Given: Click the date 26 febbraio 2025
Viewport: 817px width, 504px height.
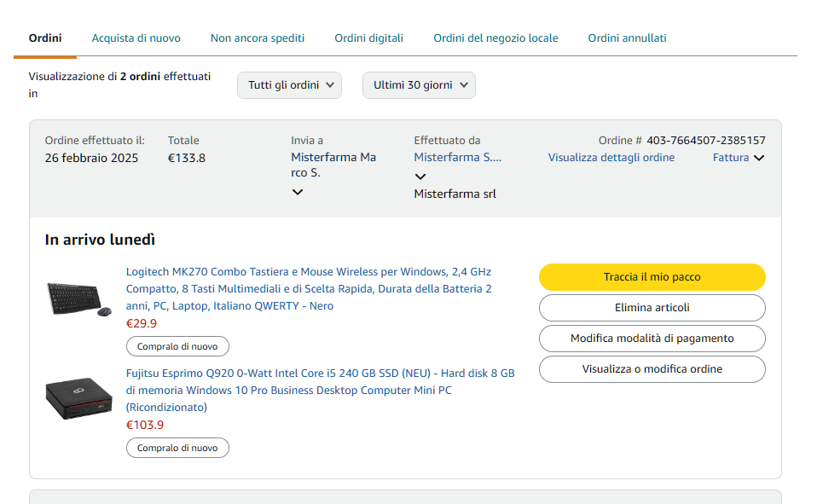Looking at the screenshot, I should pyautogui.click(x=91, y=158).
